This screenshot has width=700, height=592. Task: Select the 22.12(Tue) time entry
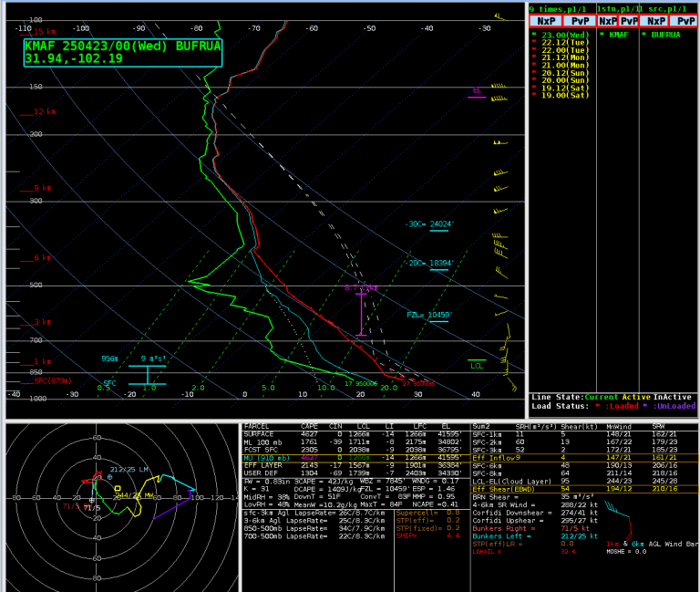point(561,43)
